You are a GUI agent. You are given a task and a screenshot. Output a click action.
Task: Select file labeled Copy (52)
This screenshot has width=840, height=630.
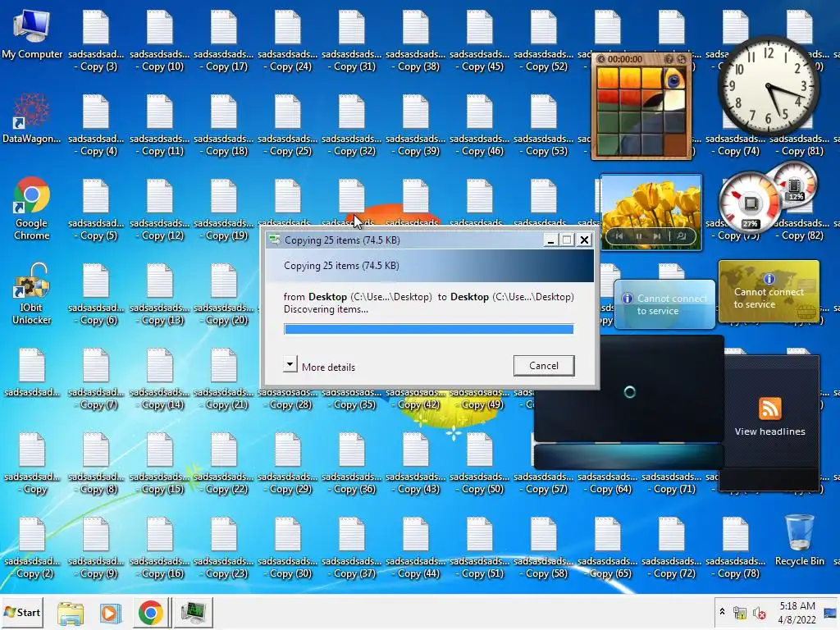tap(543, 42)
